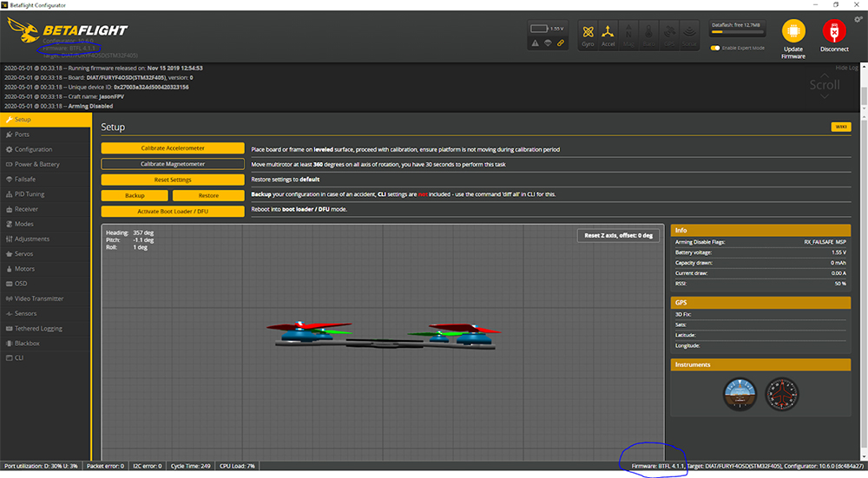
Task: Click the artificial horizon instrument
Action: [x=740, y=394]
